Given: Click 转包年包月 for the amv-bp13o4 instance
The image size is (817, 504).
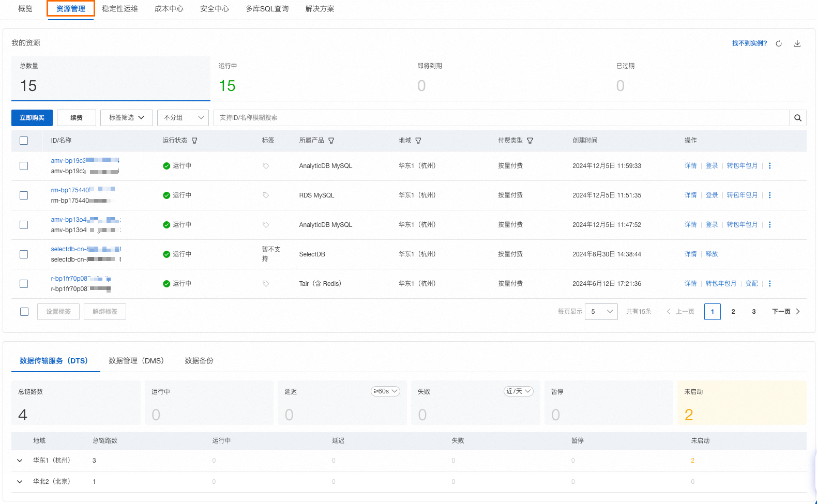Looking at the screenshot, I should pos(742,225).
